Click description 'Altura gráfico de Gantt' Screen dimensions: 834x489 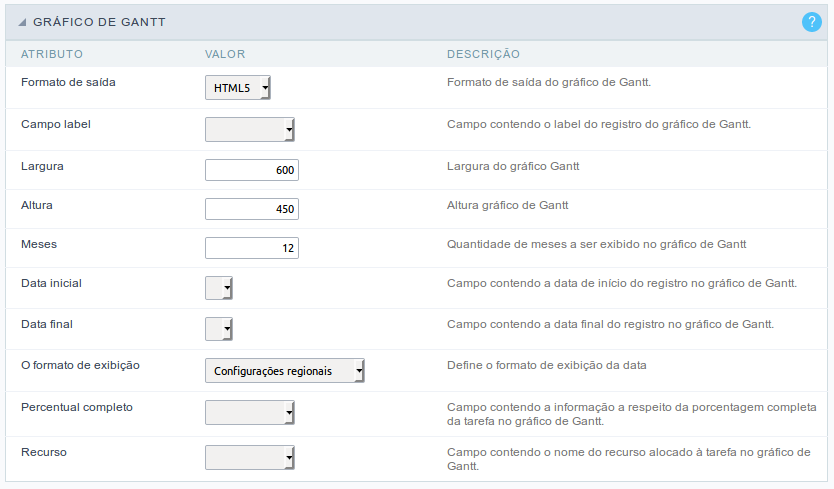coord(507,205)
